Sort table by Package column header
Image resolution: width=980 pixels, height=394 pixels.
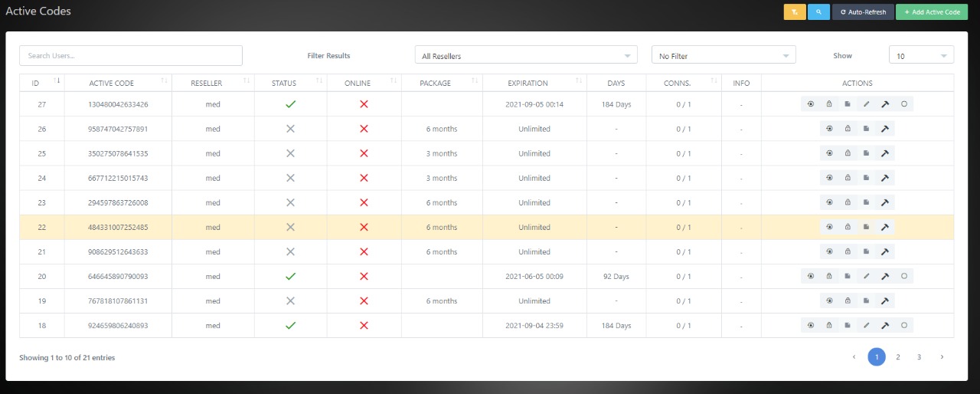[x=442, y=83]
